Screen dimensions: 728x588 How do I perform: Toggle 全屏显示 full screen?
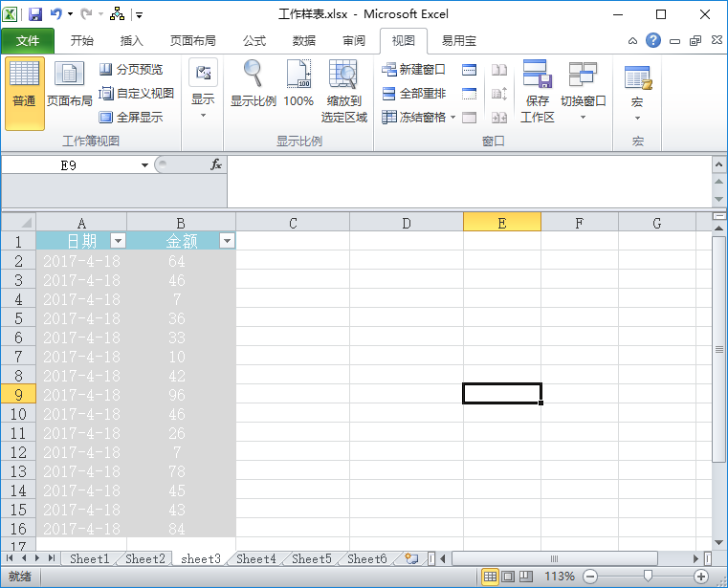131,117
